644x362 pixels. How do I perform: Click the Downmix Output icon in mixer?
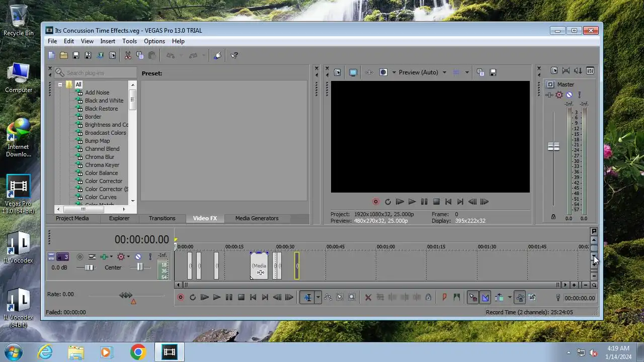[566, 71]
